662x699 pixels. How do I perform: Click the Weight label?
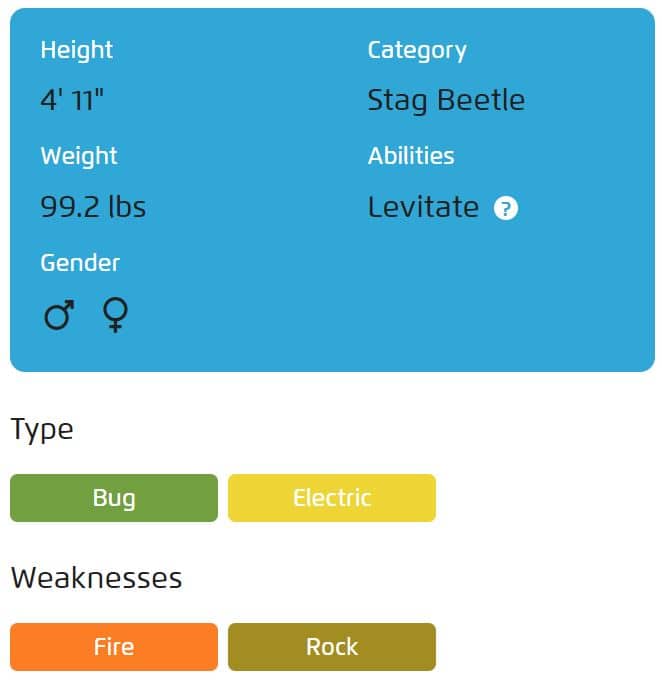79,156
